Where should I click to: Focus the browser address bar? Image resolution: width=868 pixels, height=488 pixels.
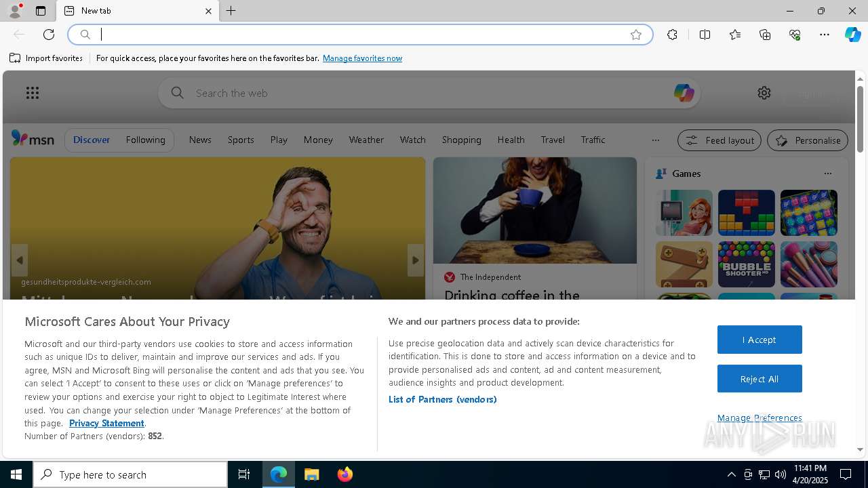359,35
